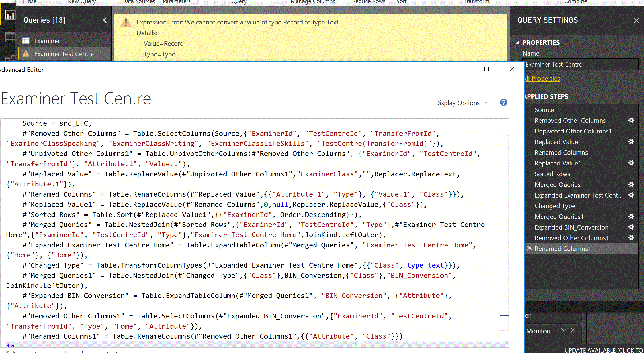Screen dimensions: 644x353
Task: Close the Monitori... panel
Action: pyautogui.click(x=573, y=330)
